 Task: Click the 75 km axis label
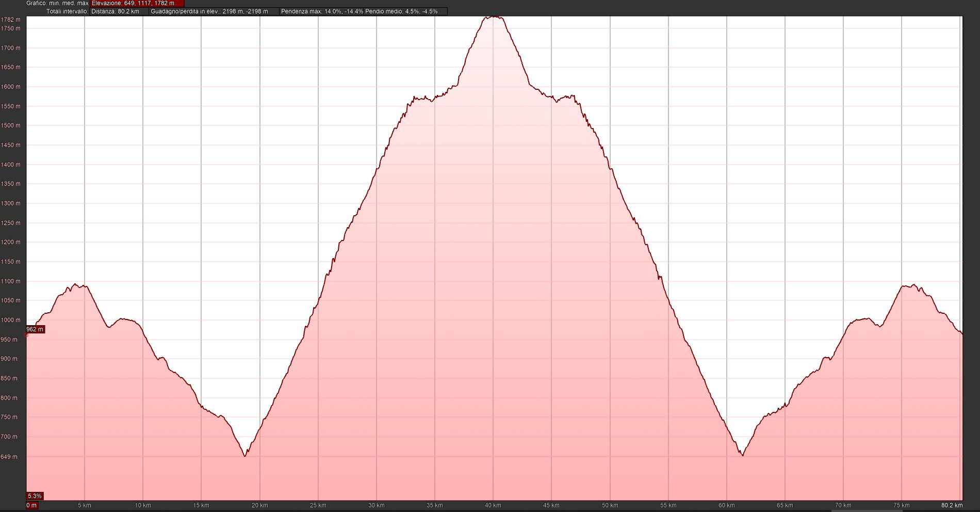(x=902, y=505)
